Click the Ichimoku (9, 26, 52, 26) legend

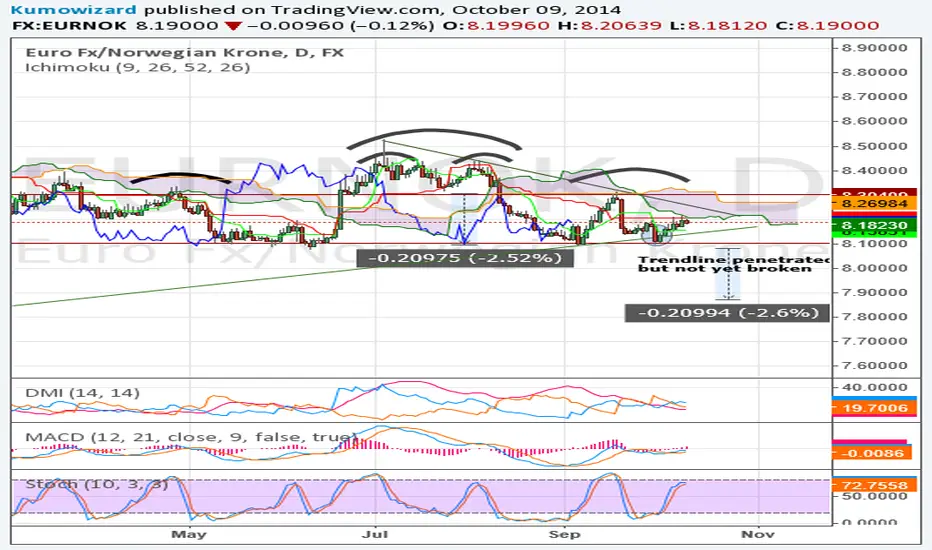click(x=137, y=67)
